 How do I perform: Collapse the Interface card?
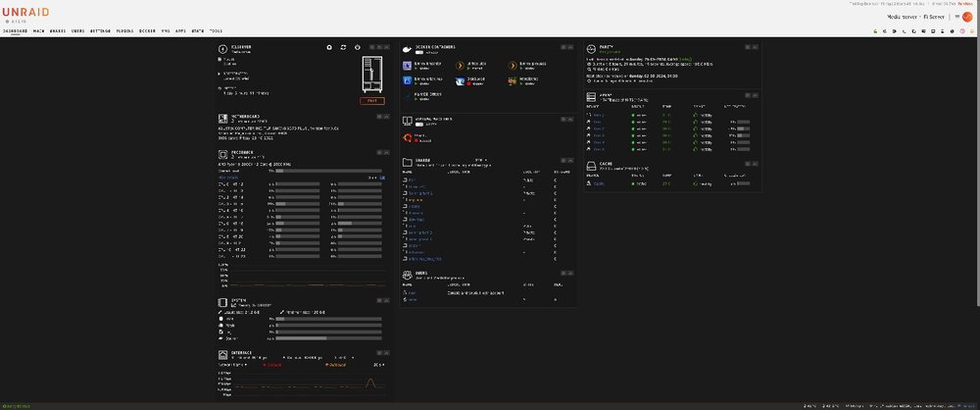click(x=387, y=352)
